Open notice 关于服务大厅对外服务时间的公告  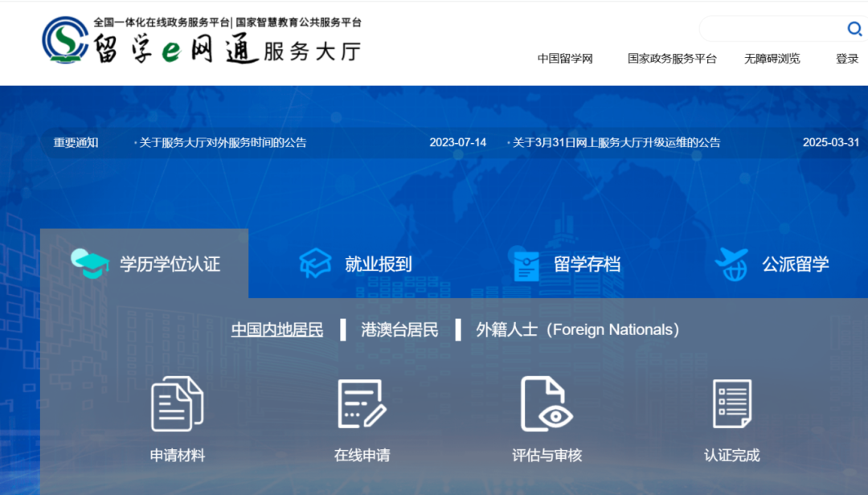tap(223, 143)
